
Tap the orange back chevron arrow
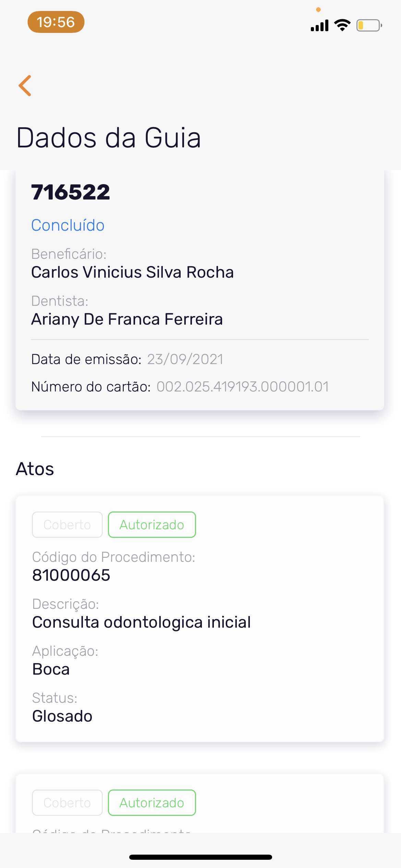[x=25, y=86]
